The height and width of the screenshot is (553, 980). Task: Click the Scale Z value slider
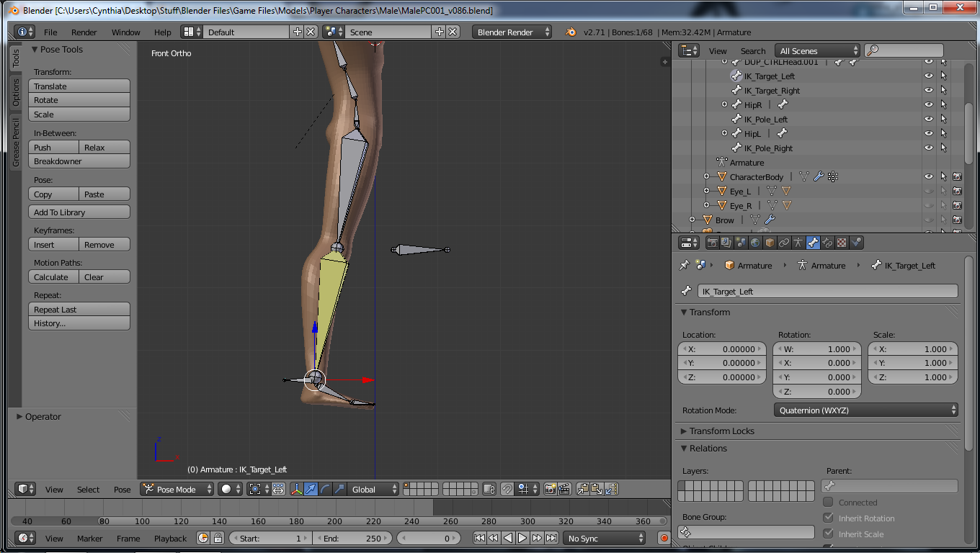[914, 377]
